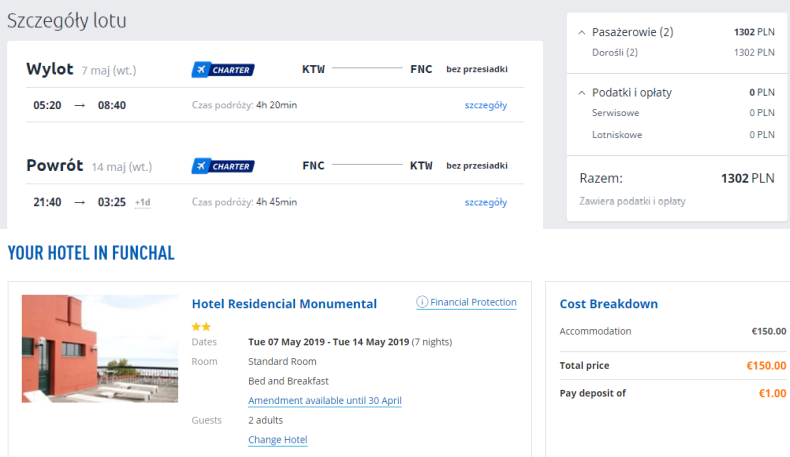Open szczegóły for the Powrót flight

pyautogui.click(x=485, y=202)
